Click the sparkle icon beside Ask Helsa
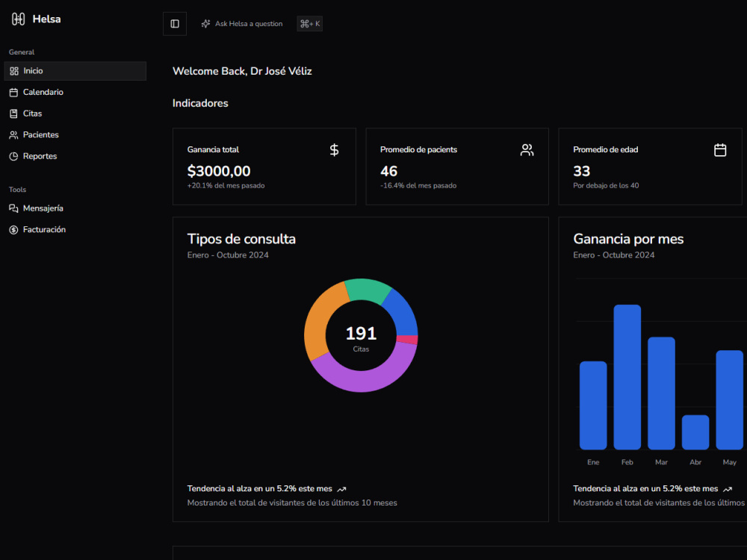The width and height of the screenshot is (747, 560). coord(205,24)
